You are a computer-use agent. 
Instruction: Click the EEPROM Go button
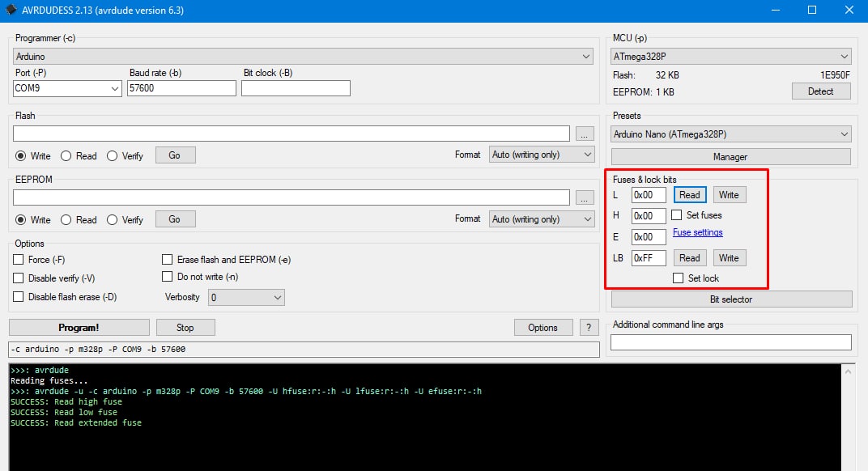(175, 219)
